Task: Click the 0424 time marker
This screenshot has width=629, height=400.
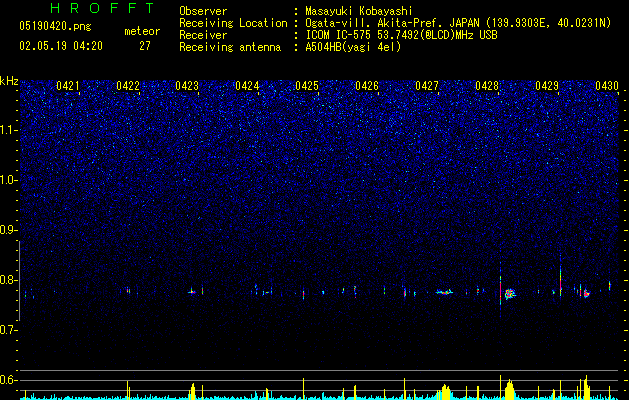Action: pos(247,86)
